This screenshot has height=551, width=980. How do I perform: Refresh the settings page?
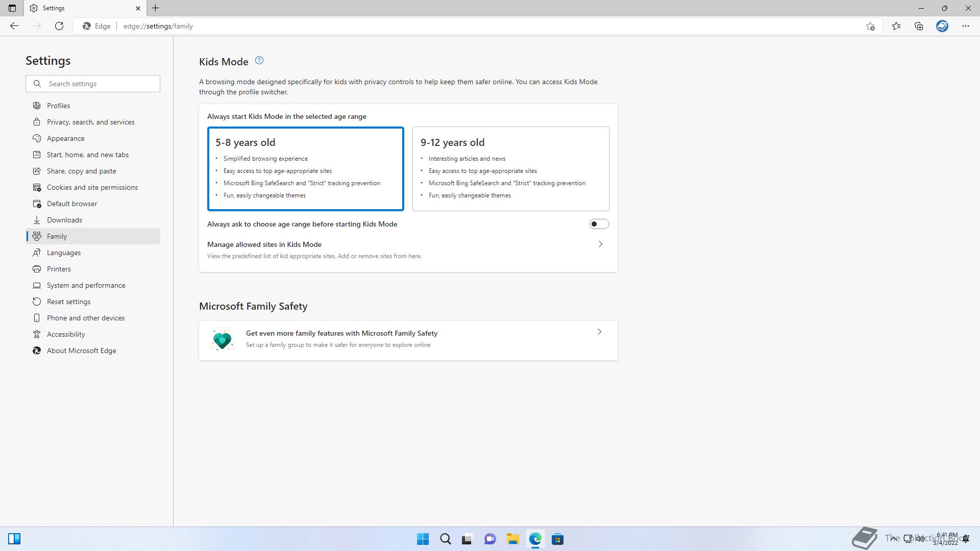point(59,26)
